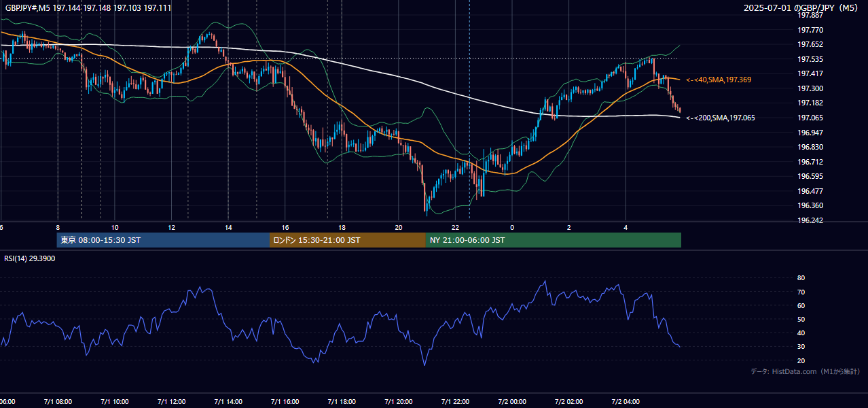Click price axis label 197.770

point(810,31)
